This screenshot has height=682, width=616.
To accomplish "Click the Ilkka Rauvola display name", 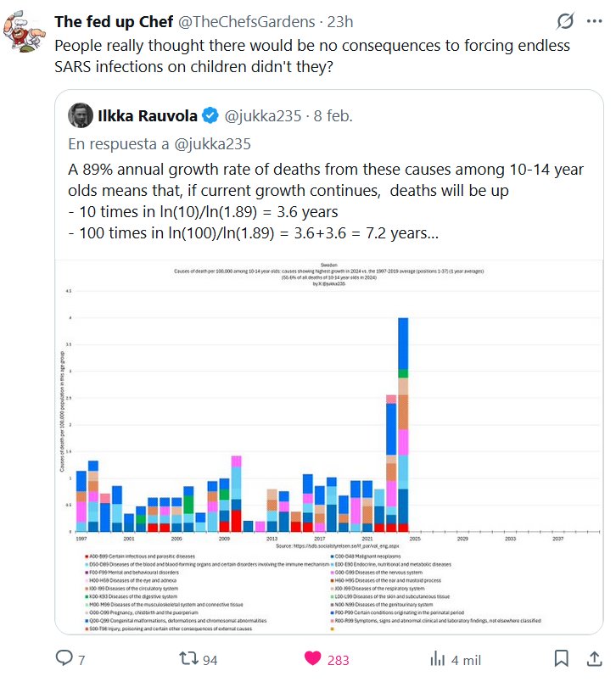I will tap(149, 115).
